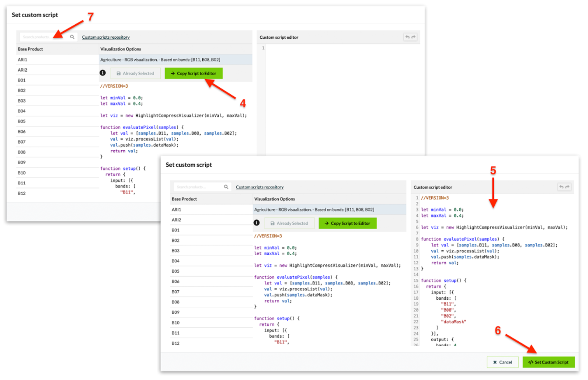588x380 pixels.
Task: Cancel the custom script dialog
Action: coord(502,362)
